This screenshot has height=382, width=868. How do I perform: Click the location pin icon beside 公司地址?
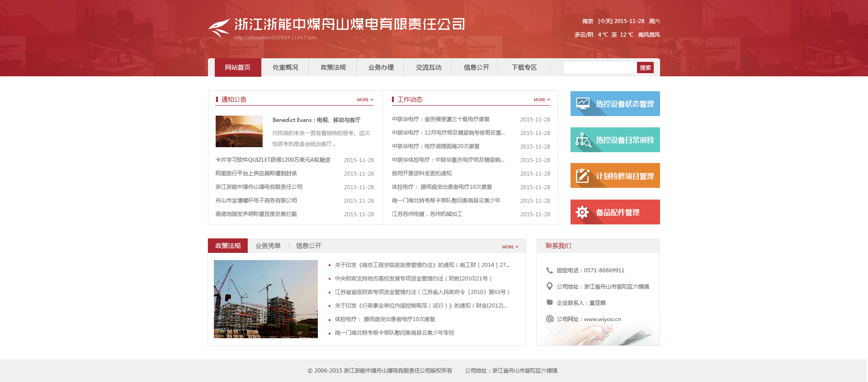click(x=550, y=286)
